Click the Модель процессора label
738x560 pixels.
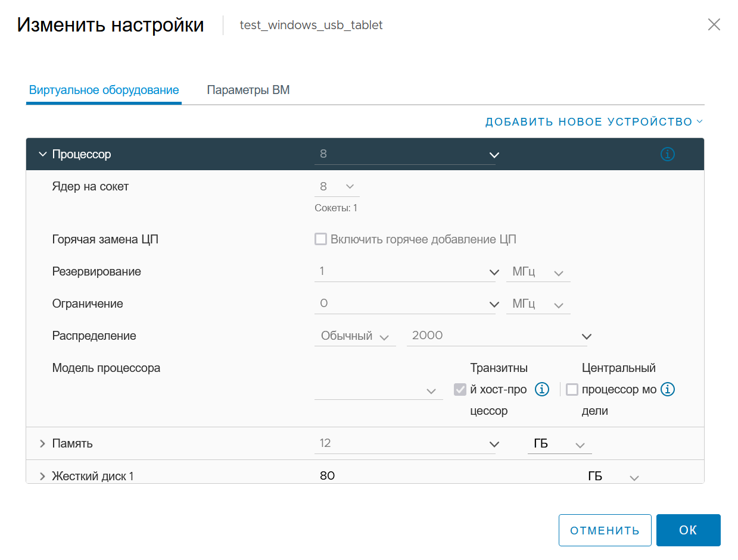(x=106, y=368)
